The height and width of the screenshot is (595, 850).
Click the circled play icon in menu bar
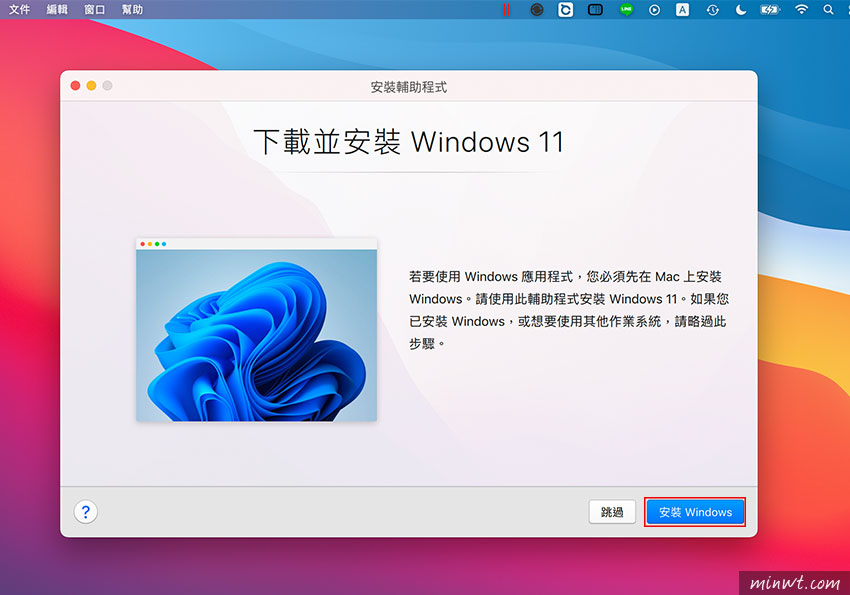654,10
